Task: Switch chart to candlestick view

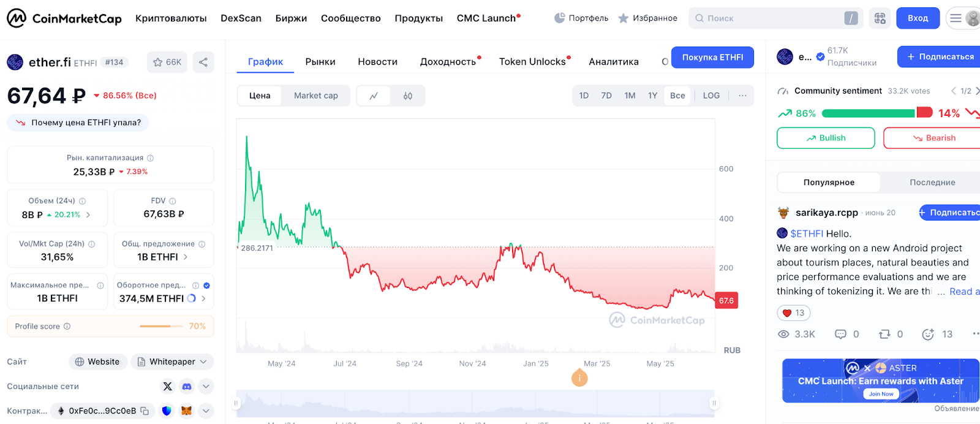Action: point(408,96)
